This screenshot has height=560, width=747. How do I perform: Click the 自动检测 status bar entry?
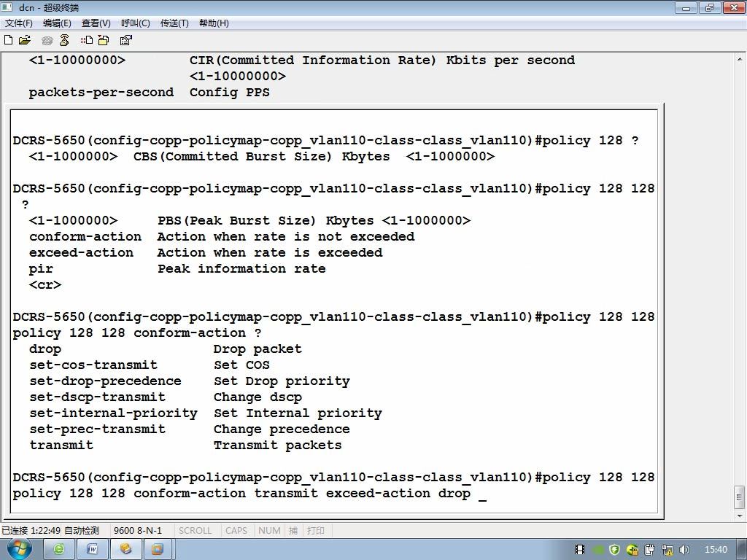tap(82, 531)
